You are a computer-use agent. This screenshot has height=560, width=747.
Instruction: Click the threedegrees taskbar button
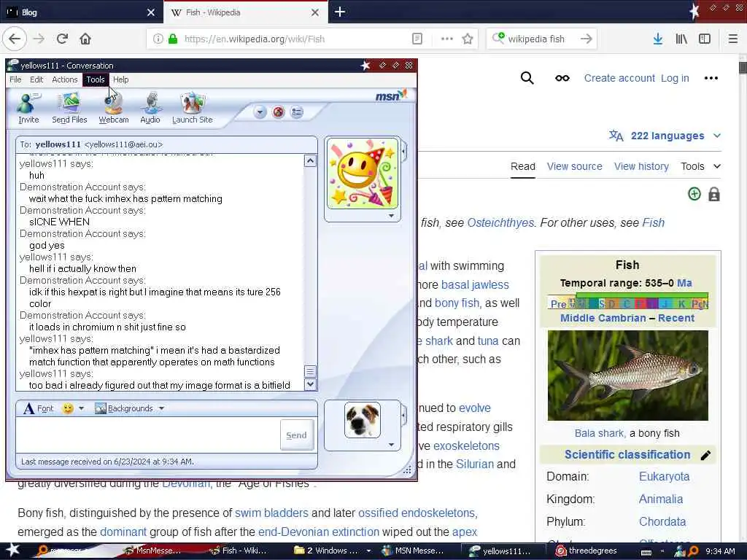point(587,551)
